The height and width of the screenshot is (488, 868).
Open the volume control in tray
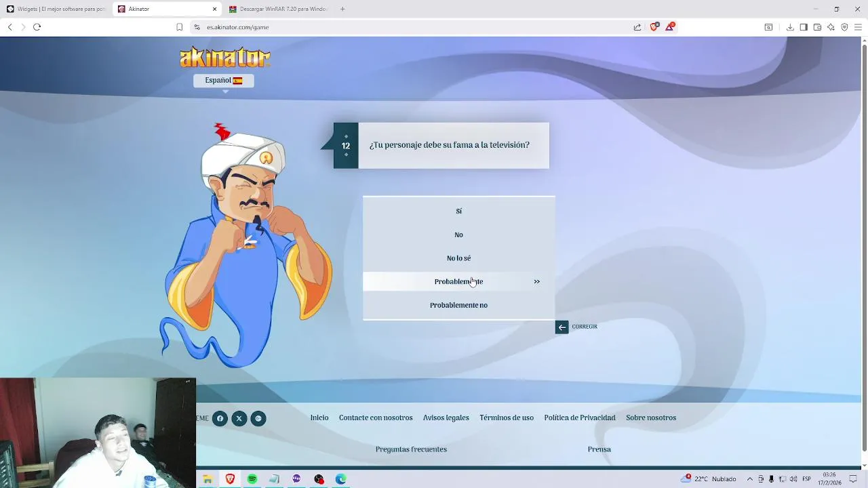793,479
